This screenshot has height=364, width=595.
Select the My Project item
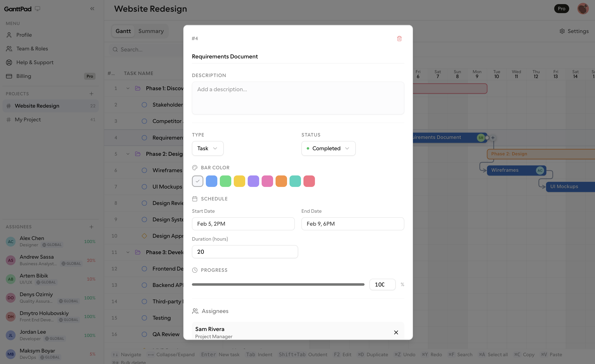[x=27, y=119]
